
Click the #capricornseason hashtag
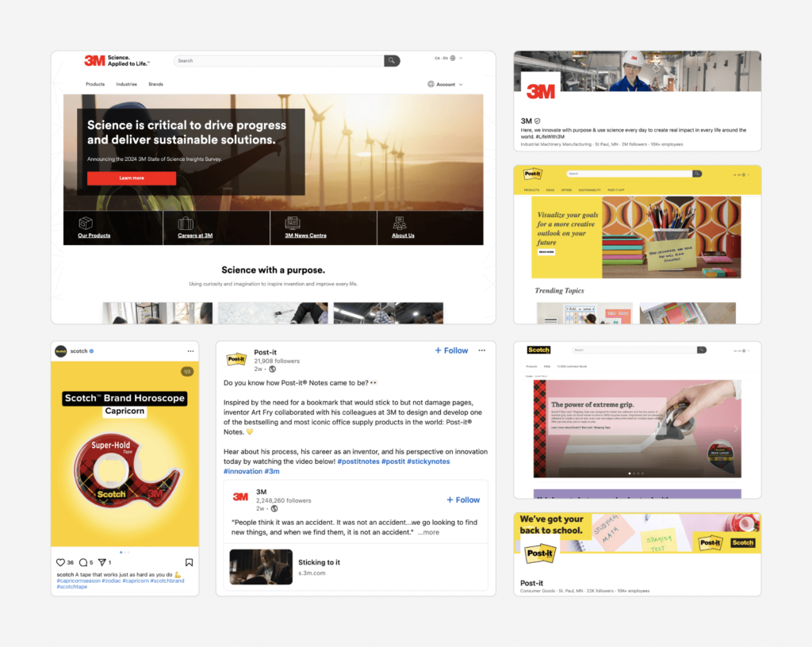[79, 580]
